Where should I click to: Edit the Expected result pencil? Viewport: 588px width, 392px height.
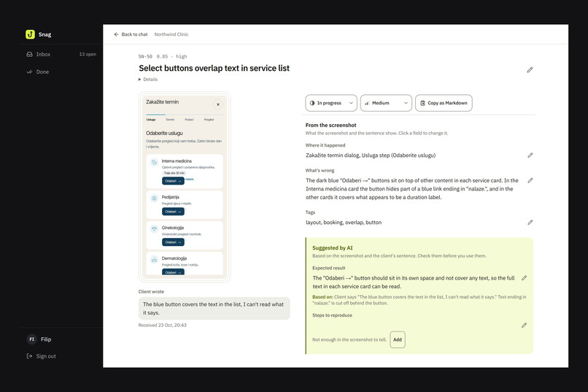point(525,278)
